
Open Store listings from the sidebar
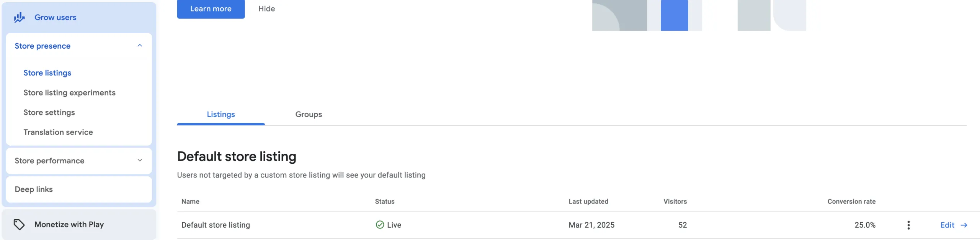(x=47, y=72)
